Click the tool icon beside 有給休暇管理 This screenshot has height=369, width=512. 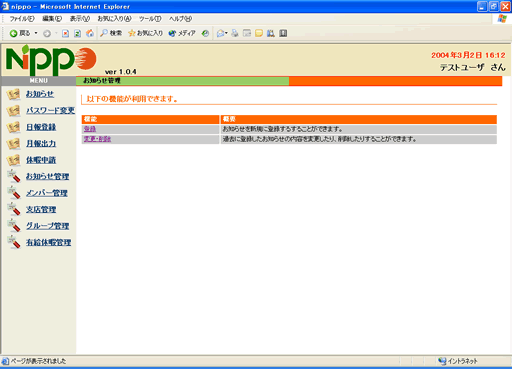pos(14,242)
